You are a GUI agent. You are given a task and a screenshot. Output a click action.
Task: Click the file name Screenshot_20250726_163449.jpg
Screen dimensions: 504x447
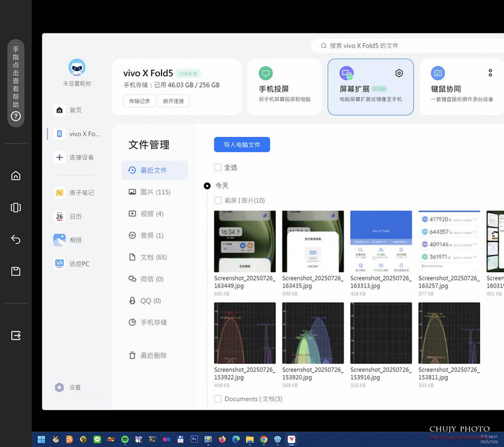(x=245, y=282)
